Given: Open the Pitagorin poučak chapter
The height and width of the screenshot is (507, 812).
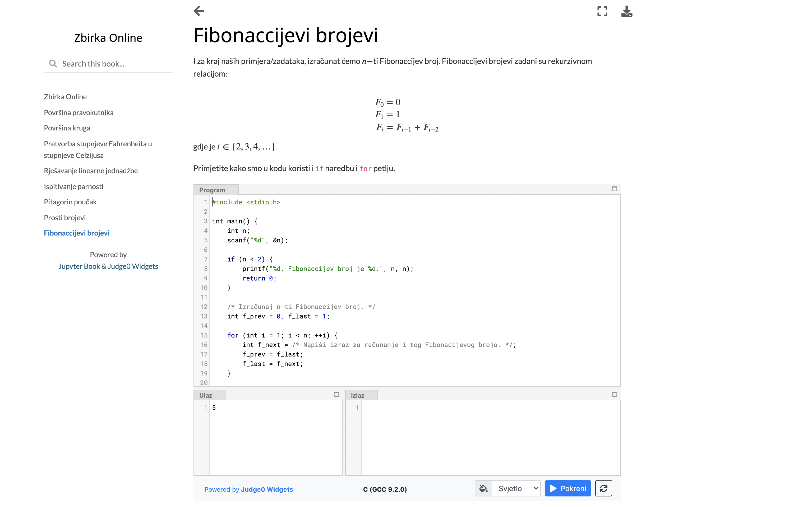Looking at the screenshot, I should 70,202.
